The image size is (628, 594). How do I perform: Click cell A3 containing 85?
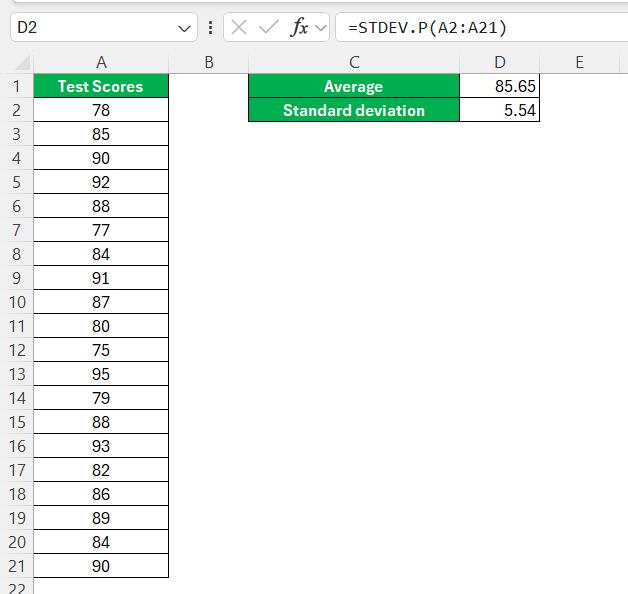(101, 134)
